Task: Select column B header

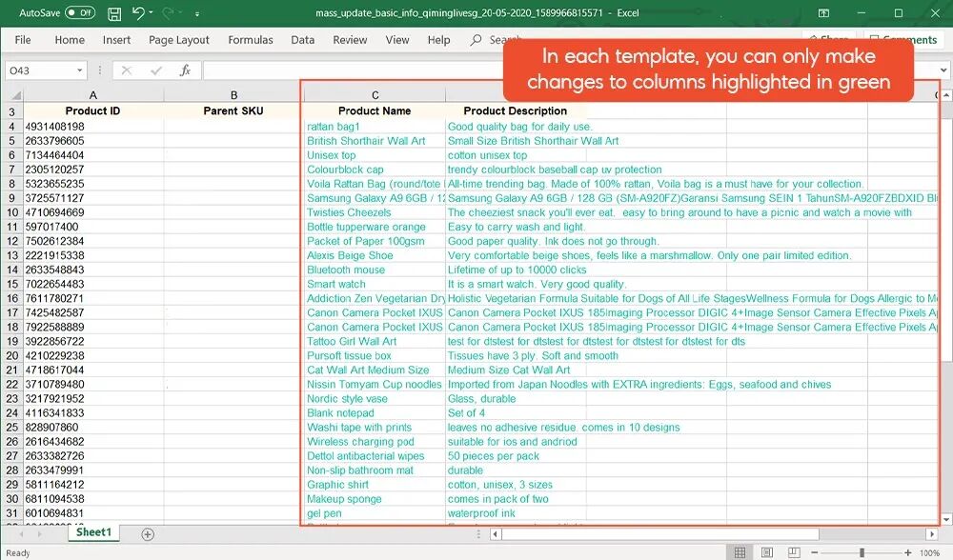Action: point(234,95)
